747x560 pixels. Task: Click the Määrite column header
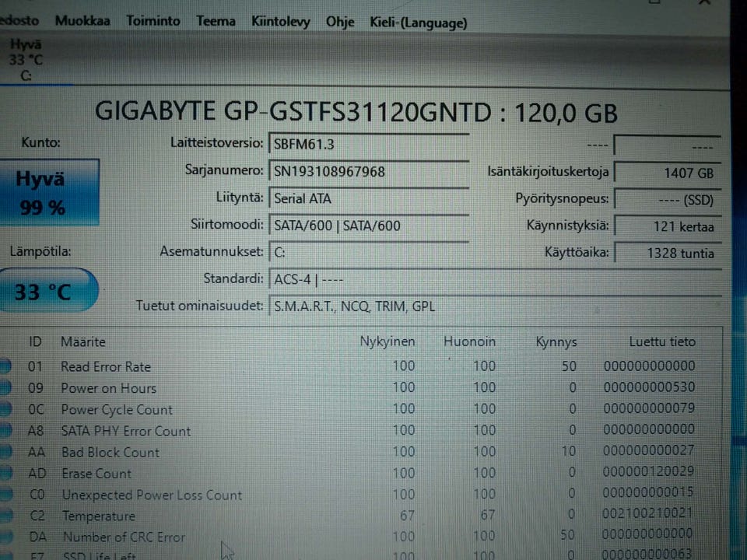pos(83,341)
